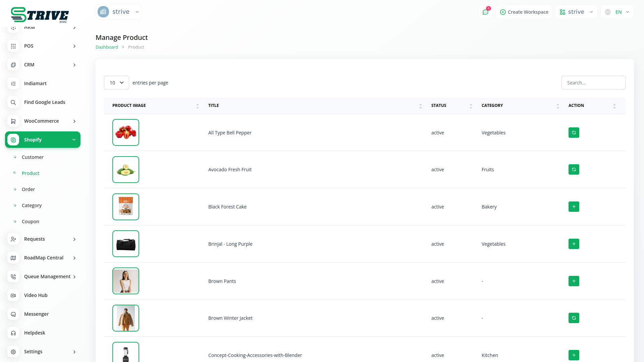Viewport: 644px width, 362px height.
Task: Click the Video Hub camera icon
Action: click(x=13, y=296)
